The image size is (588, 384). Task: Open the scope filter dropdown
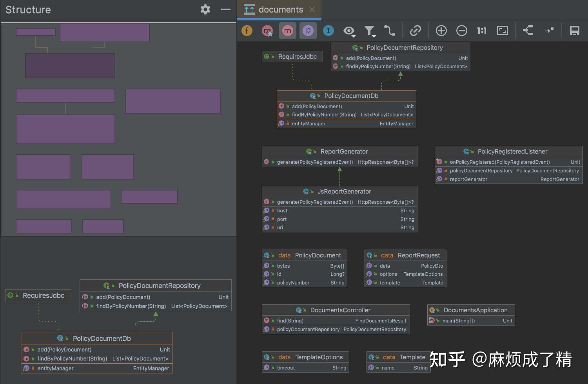370,31
